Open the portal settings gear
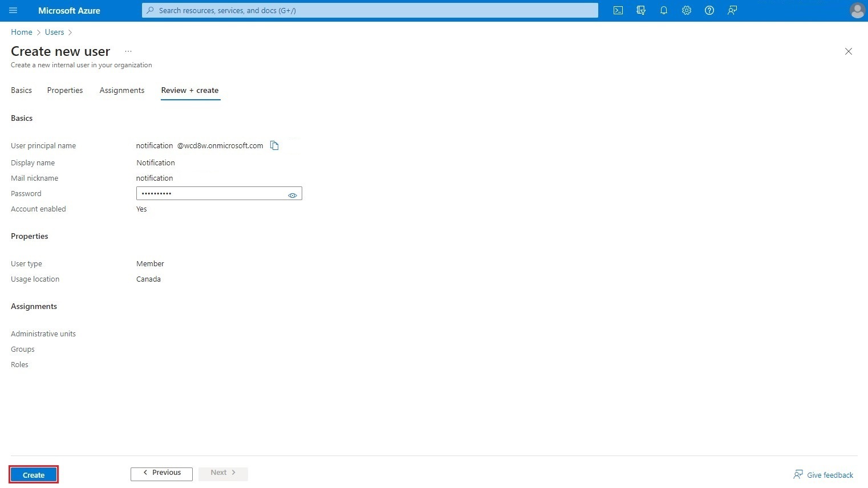Viewport: 868px width, 488px height. click(x=686, y=10)
